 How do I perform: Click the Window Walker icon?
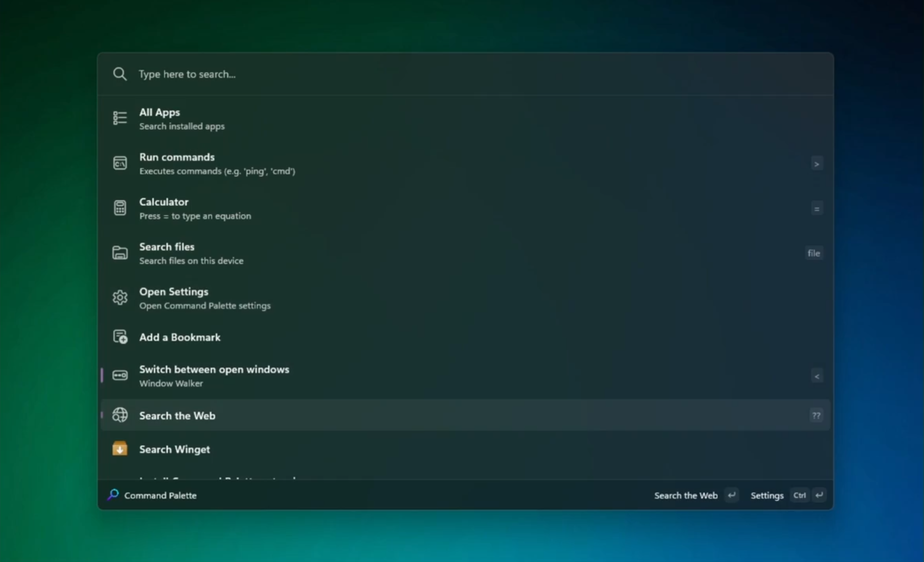tap(120, 375)
